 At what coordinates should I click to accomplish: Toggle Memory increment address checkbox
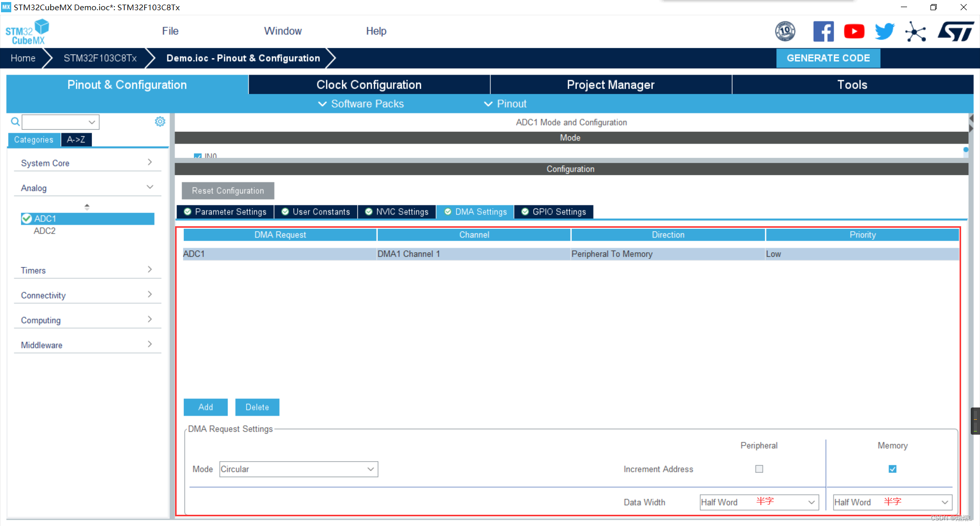pos(892,469)
